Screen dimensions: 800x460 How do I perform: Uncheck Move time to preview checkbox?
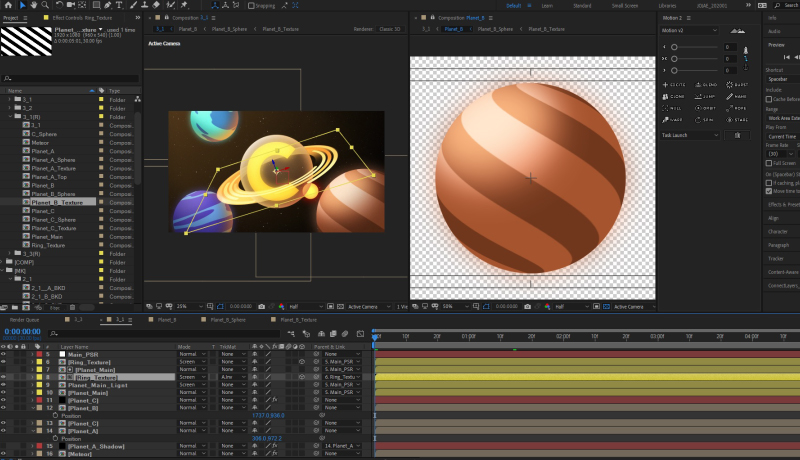click(769, 191)
